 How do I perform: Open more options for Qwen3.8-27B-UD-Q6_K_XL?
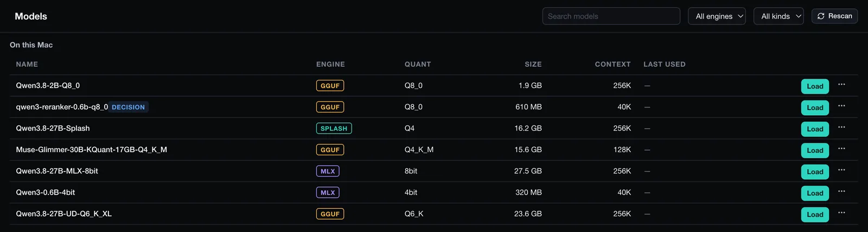tap(841, 213)
